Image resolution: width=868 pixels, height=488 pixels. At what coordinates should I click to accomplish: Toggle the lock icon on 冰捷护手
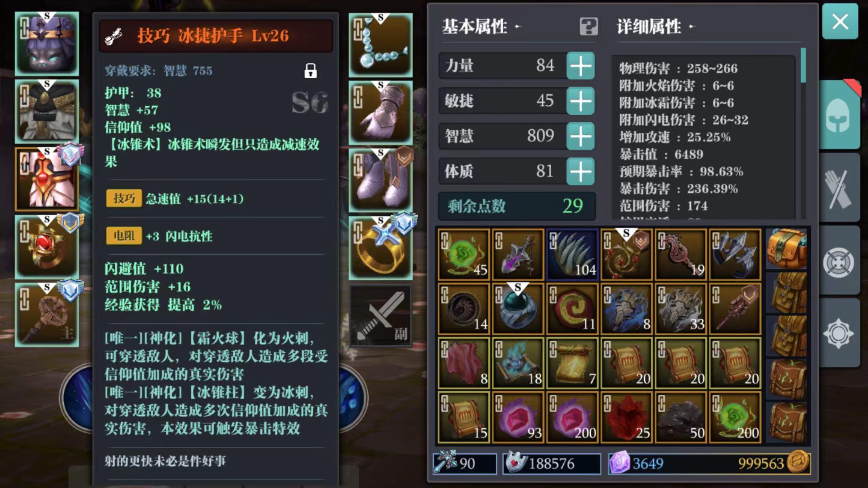pyautogui.click(x=311, y=71)
